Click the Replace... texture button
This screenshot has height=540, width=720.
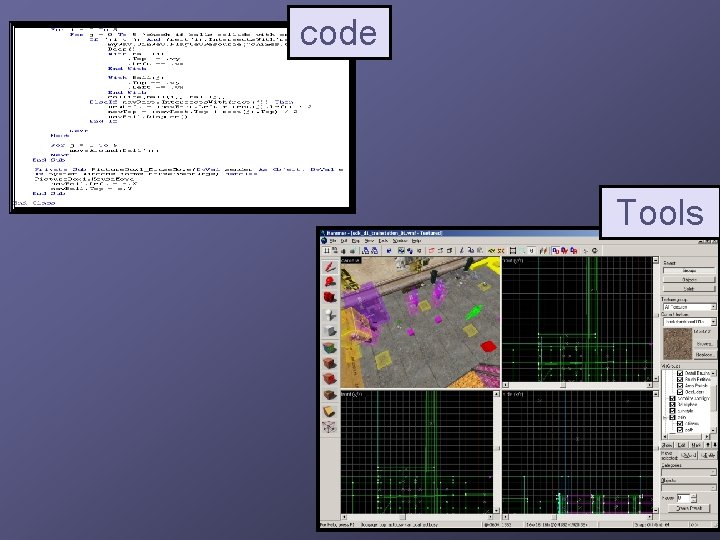pos(704,355)
